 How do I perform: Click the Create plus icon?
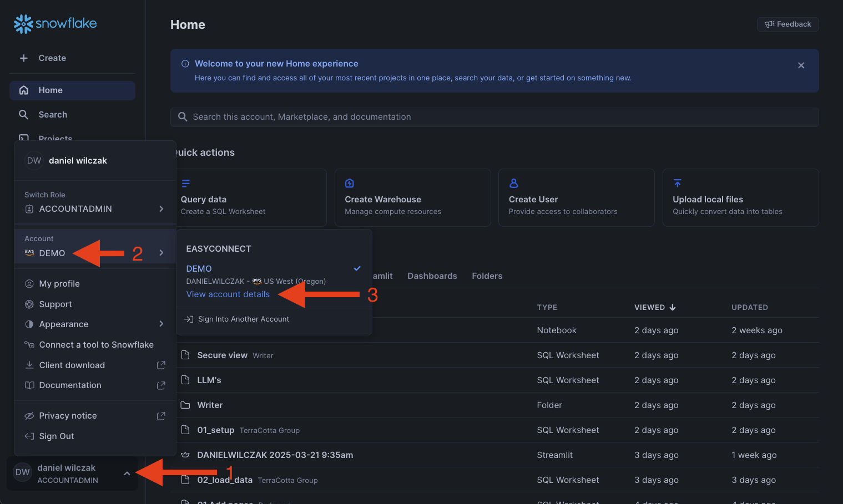[x=24, y=58]
